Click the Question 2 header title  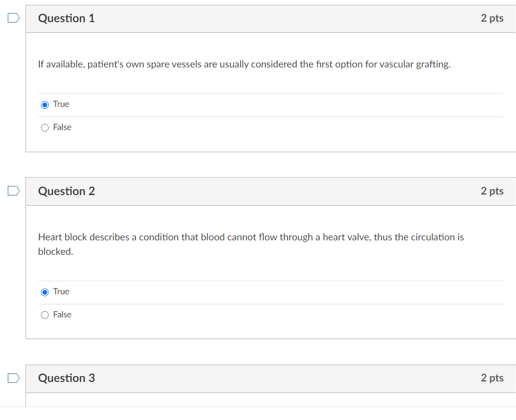tap(66, 191)
